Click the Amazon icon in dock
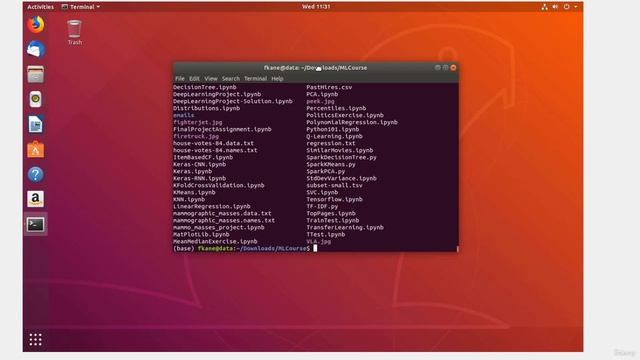The image size is (640, 360). click(36, 199)
